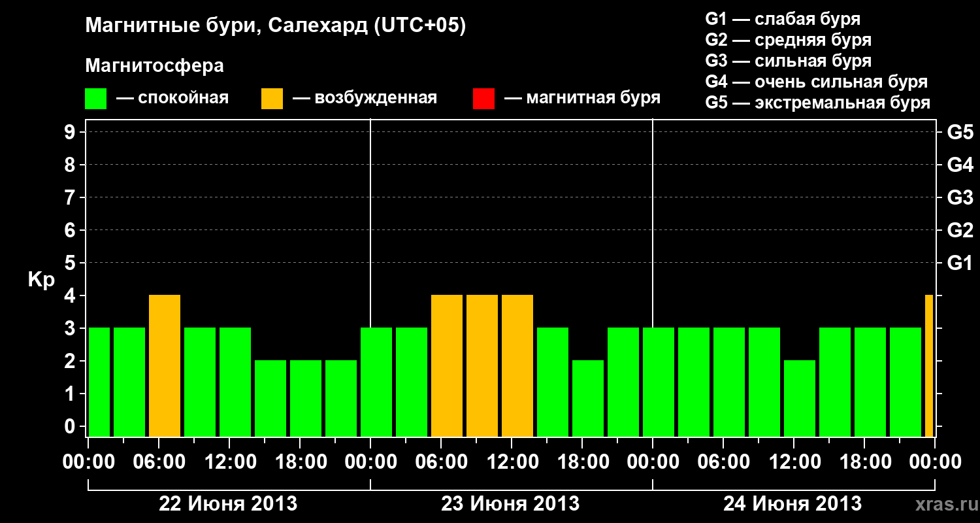Click the right-axis 'G1' level label

tap(960, 263)
